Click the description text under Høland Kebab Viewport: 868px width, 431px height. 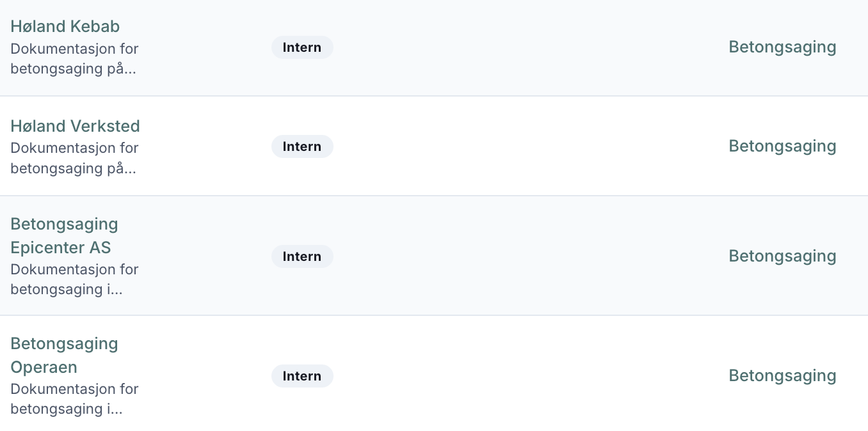pos(74,59)
